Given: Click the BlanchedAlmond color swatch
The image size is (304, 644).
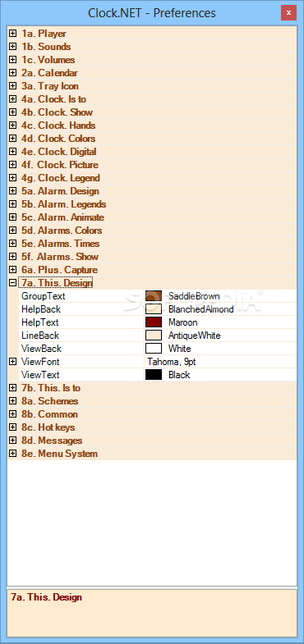Looking at the screenshot, I should [x=154, y=309].
